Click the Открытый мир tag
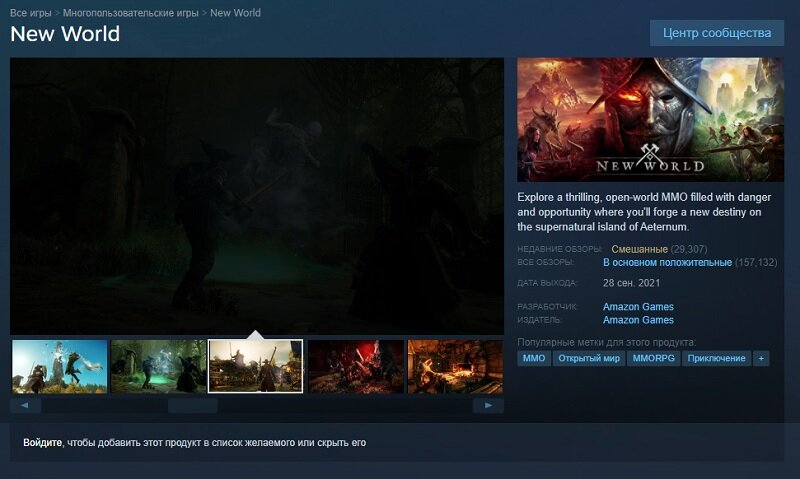The height and width of the screenshot is (479, 800). pyautogui.click(x=589, y=358)
